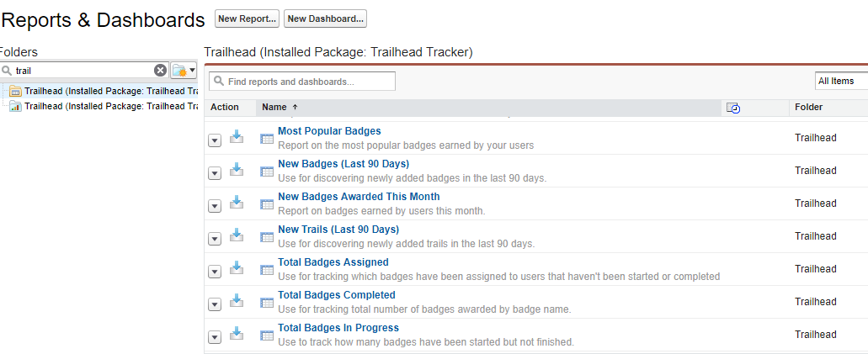Click 'Trailhead' folder cell of Most Popular Badges
Image resolution: width=868 pixels, height=354 pixels.
[816, 138]
